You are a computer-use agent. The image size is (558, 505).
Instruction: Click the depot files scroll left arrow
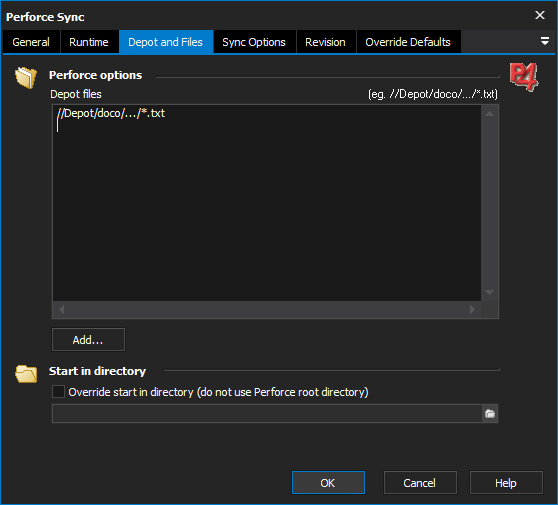tap(62, 310)
